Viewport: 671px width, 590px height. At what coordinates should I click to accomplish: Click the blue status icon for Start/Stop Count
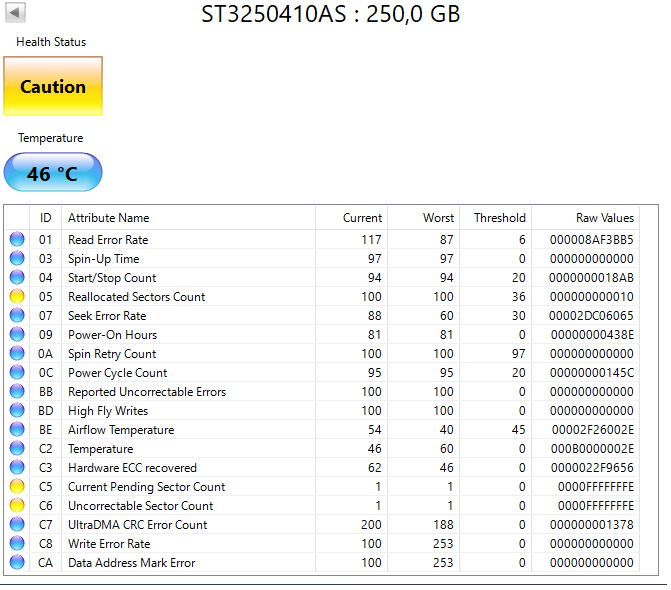pos(17,277)
